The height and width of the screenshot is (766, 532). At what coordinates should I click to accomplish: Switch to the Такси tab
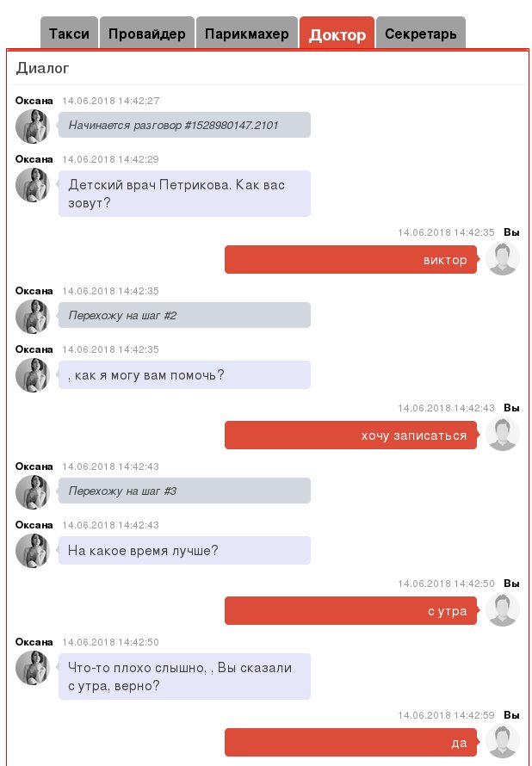tap(70, 33)
